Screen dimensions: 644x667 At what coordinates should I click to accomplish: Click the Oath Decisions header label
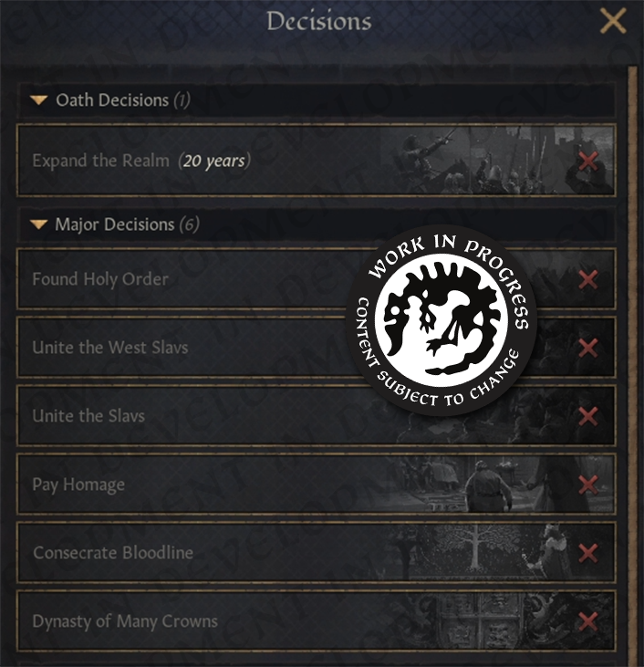coord(112,100)
